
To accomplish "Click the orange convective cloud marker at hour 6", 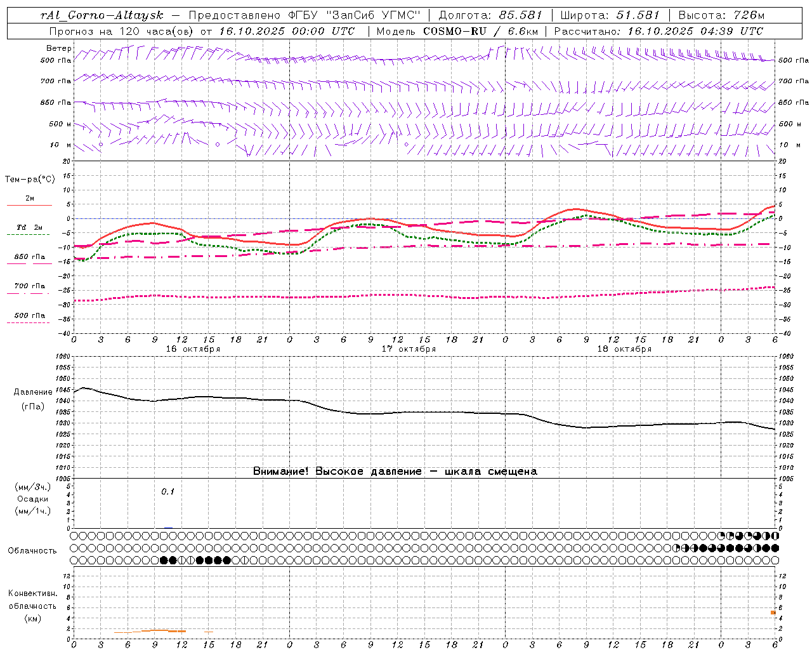I will [x=773, y=613].
